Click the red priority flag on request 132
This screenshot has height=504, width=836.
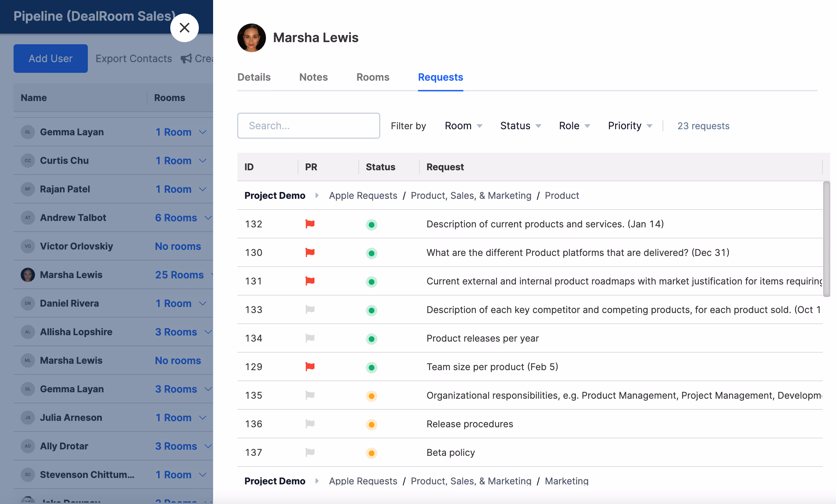pos(310,224)
